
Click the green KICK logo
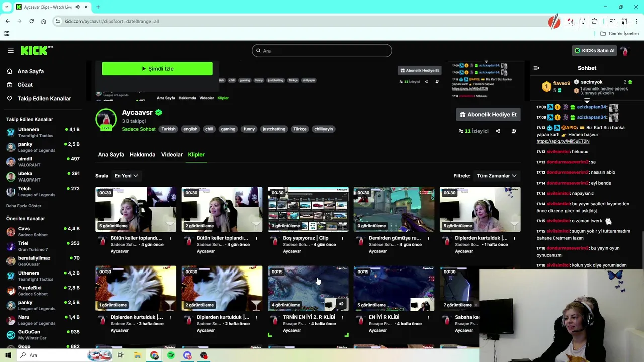tap(36, 51)
